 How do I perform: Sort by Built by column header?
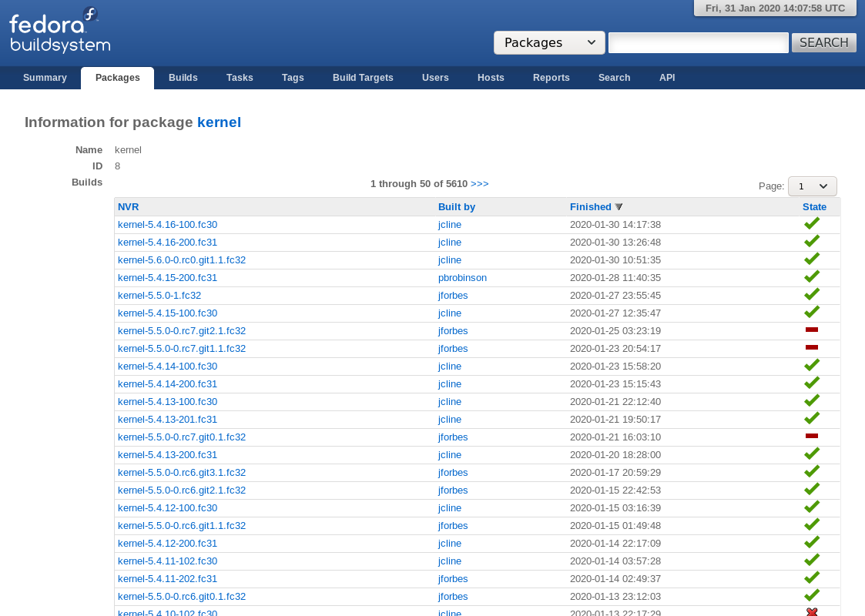pos(456,207)
